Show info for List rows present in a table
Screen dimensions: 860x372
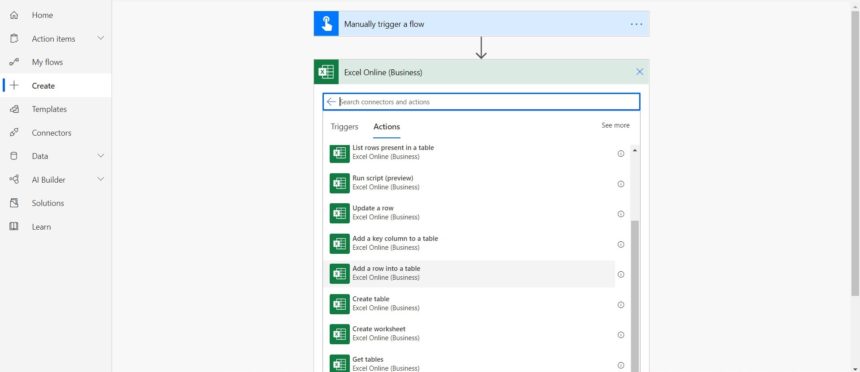[x=621, y=154]
